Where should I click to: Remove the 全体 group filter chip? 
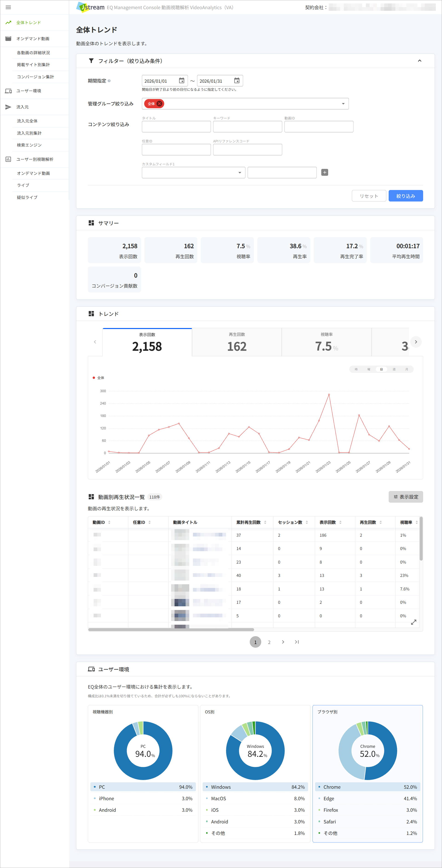159,104
